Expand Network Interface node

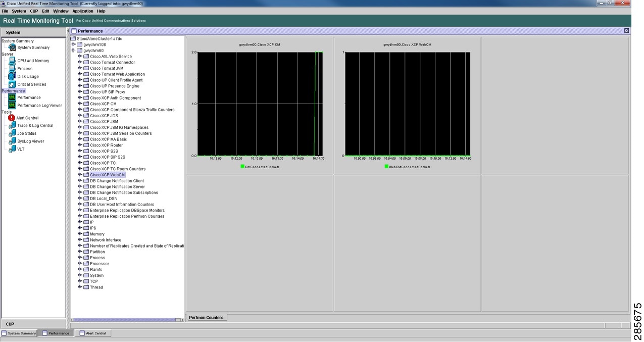80,240
